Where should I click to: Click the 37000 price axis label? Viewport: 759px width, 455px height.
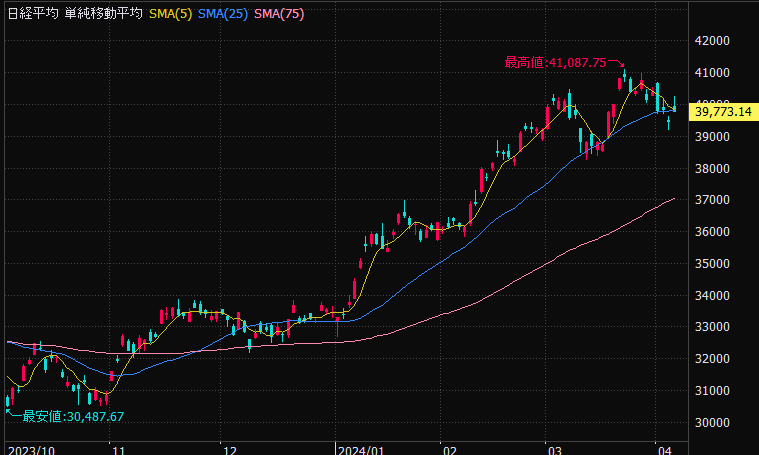(712, 199)
